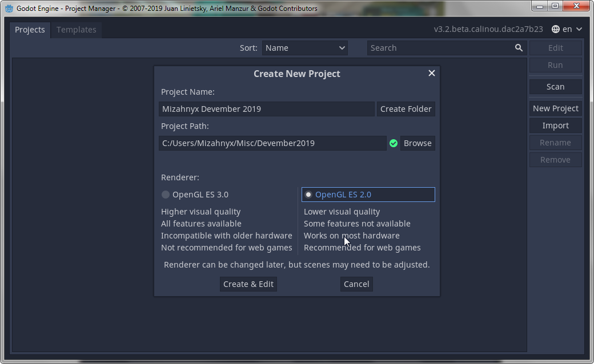Click 'All features available' text
Viewport: 594px width, 364px height.
(201, 224)
